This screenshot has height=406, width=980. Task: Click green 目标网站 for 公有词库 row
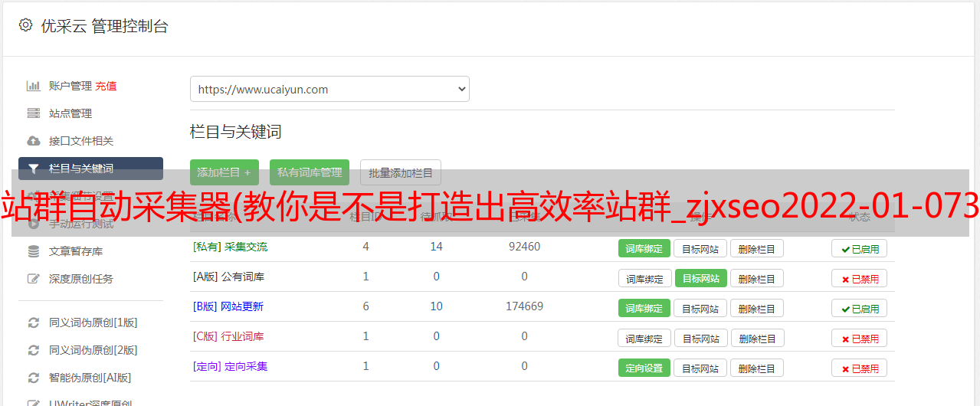click(701, 278)
